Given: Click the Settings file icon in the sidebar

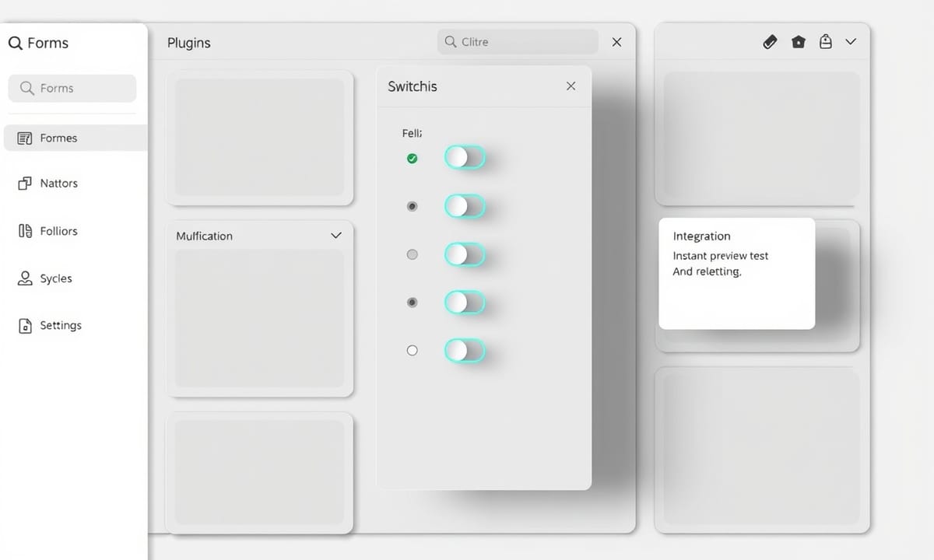Looking at the screenshot, I should [x=24, y=326].
